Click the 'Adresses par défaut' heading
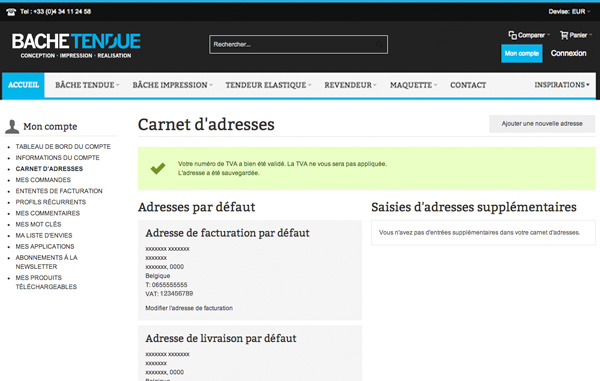The width and height of the screenshot is (600, 381). pos(197,207)
